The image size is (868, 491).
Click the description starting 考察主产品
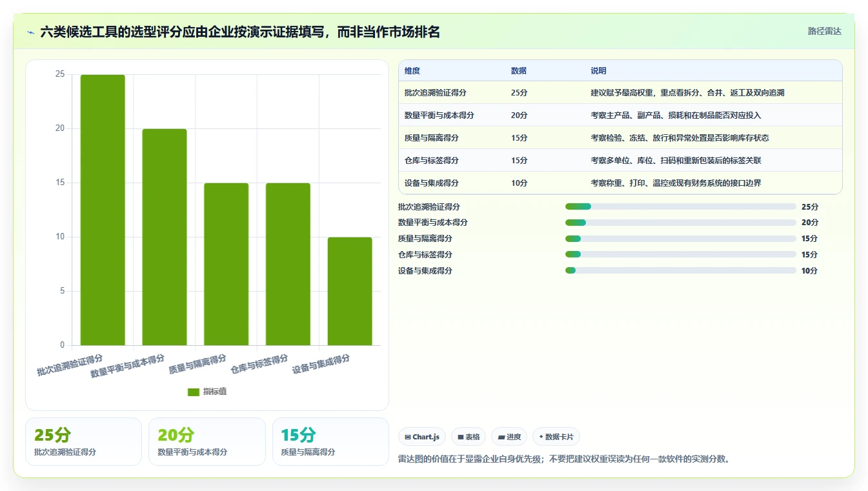pyautogui.click(x=676, y=115)
